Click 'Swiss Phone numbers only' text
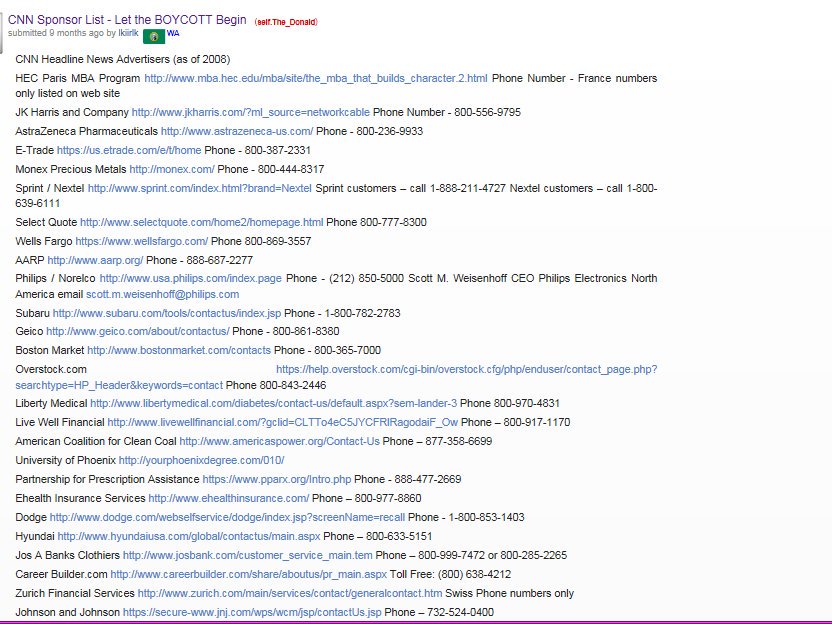 pyautogui.click(x=509, y=594)
